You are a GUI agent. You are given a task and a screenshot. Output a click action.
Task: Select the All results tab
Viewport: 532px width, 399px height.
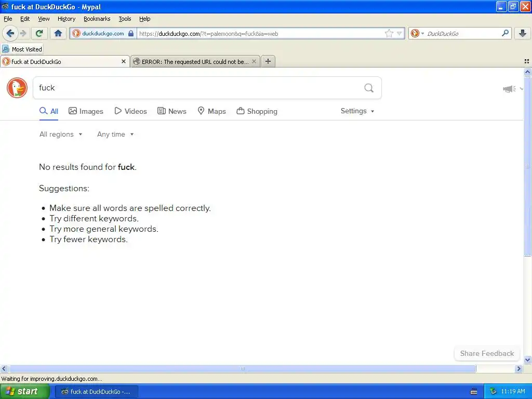click(49, 111)
